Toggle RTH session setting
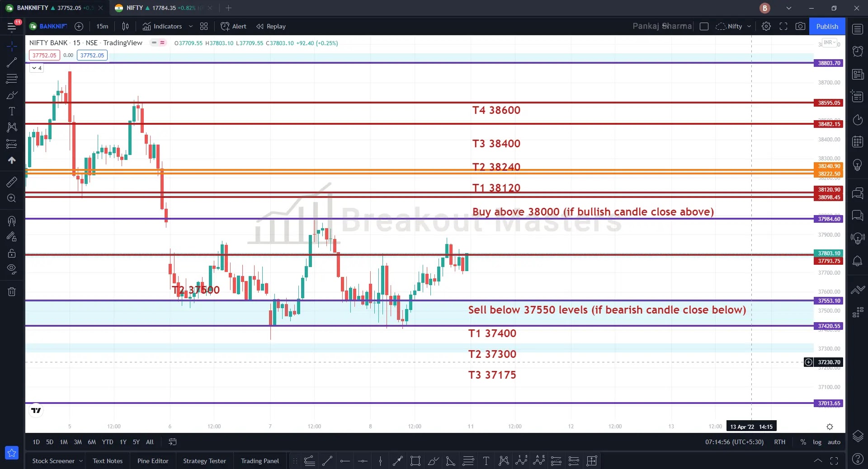Screen dimensions: 868x469 coord(779,442)
